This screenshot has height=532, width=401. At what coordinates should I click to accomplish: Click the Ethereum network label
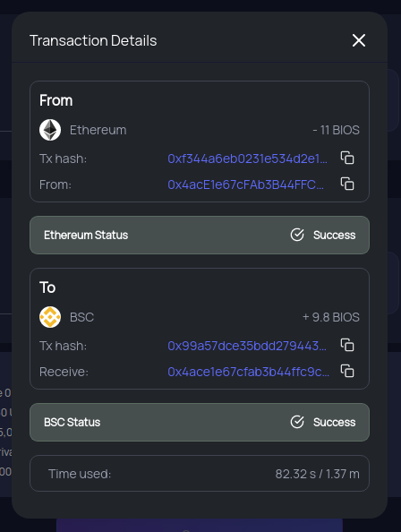[98, 130]
